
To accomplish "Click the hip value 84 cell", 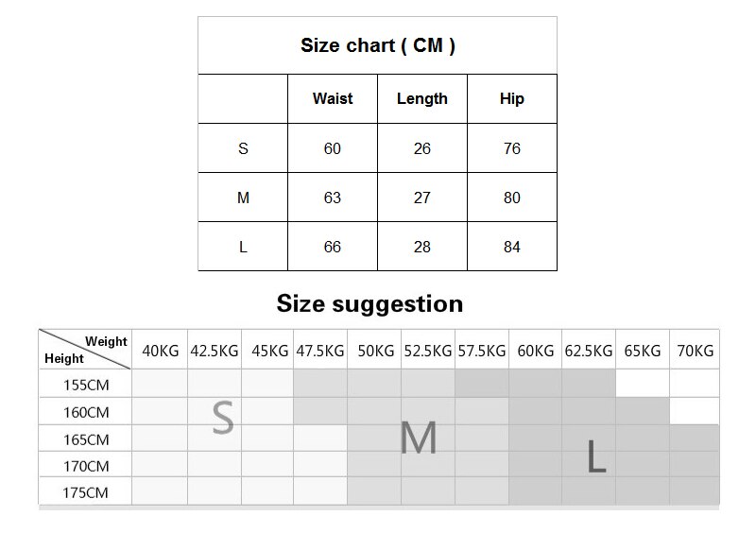I will pyautogui.click(x=511, y=247).
